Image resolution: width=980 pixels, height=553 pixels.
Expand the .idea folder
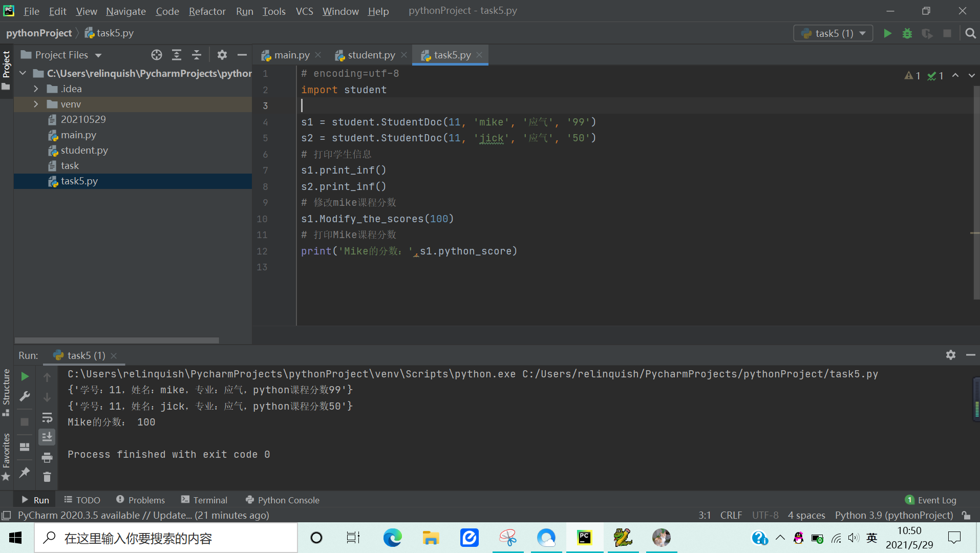pyautogui.click(x=36, y=89)
